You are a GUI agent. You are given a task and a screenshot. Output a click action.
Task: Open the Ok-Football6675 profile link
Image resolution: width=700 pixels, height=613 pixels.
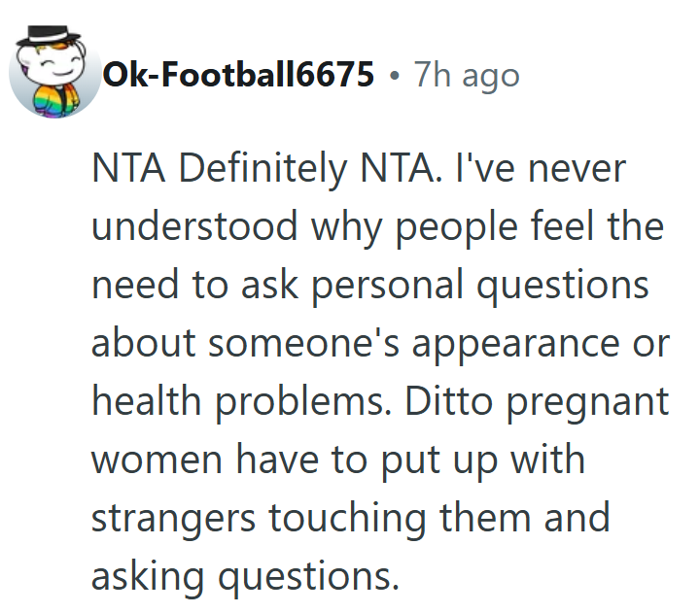click(238, 75)
